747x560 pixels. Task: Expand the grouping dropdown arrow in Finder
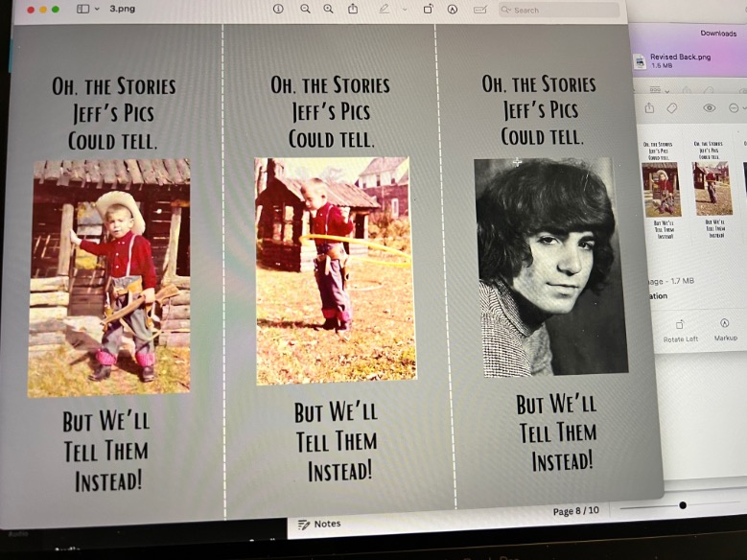point(667,90)
